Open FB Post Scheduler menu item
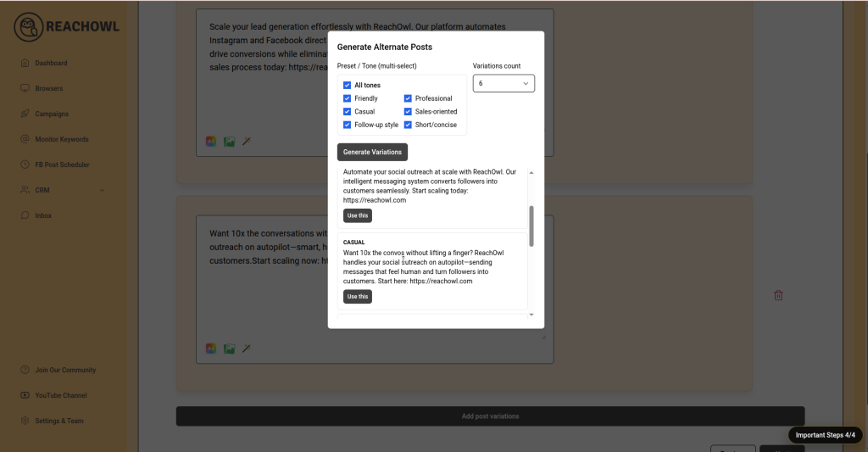The height and width of the screenshot is (452, 868). tap(62, 165)
